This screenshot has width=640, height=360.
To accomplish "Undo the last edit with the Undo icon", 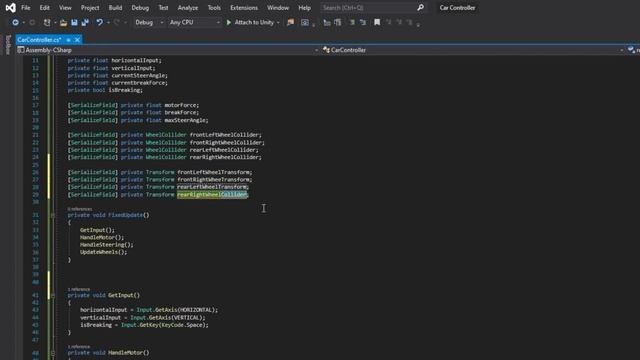I will point(99,22).
